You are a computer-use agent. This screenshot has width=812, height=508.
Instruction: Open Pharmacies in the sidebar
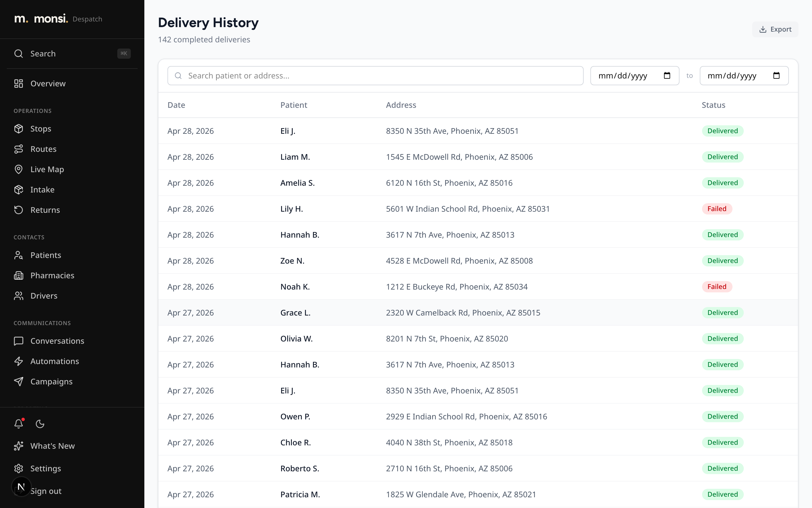click(x=72, y=275)
